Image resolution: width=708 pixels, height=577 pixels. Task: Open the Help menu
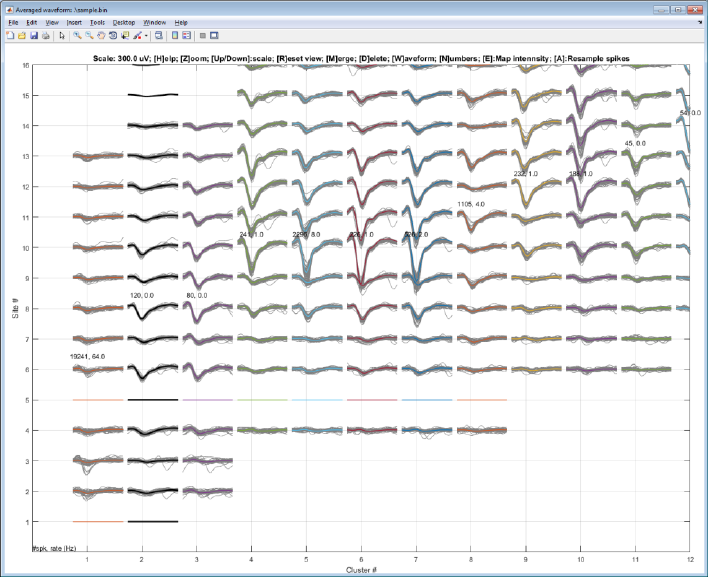(181, 22)
